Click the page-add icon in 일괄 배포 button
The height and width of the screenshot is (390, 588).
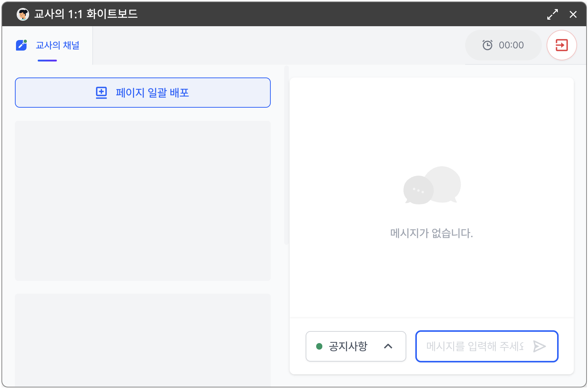click(x=101, y=93)
